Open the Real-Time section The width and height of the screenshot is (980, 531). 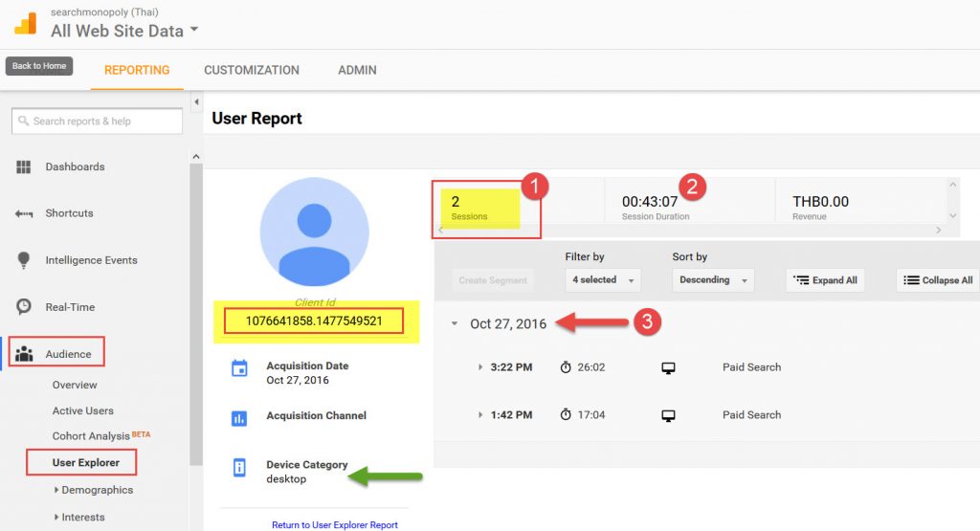(x=70, y=307)
